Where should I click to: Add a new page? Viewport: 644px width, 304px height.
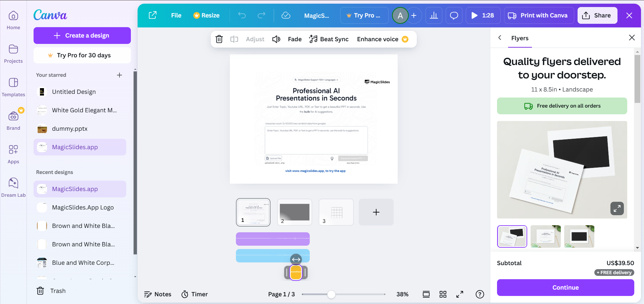click(376, 212)
